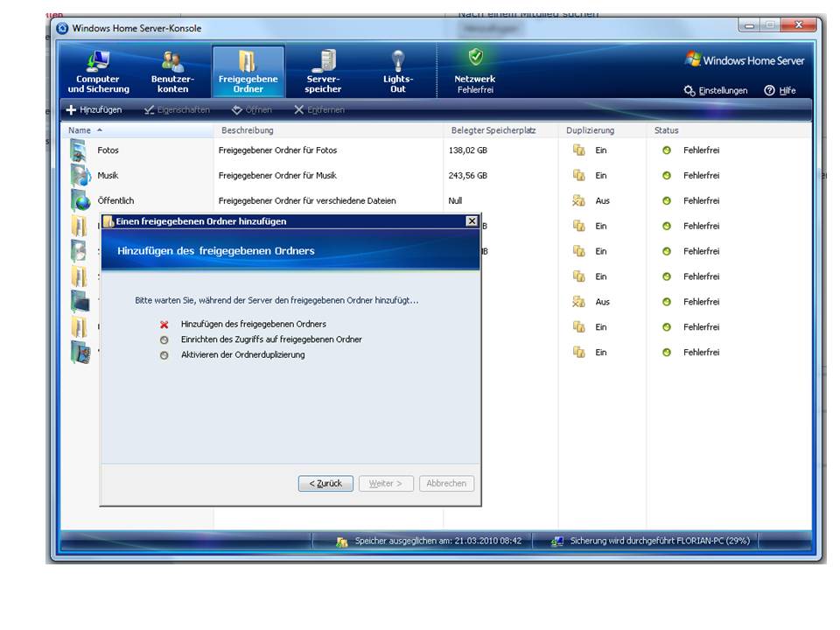Click dialog title bar folder icon
840x630 pixels.
(108, 221)
